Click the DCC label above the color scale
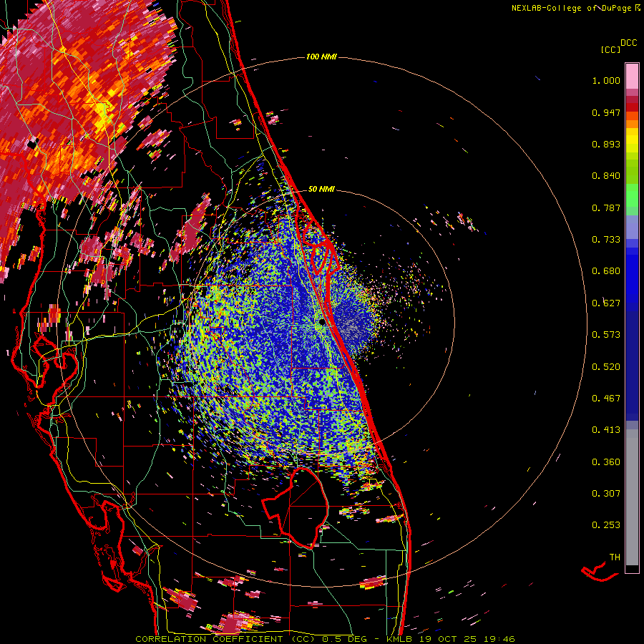The height and width of the screenshot is (644, 644). [628, 43]
